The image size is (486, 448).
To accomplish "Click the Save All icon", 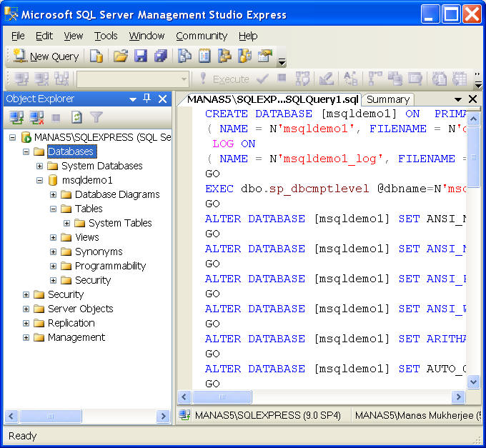I will tap(161, 56).
